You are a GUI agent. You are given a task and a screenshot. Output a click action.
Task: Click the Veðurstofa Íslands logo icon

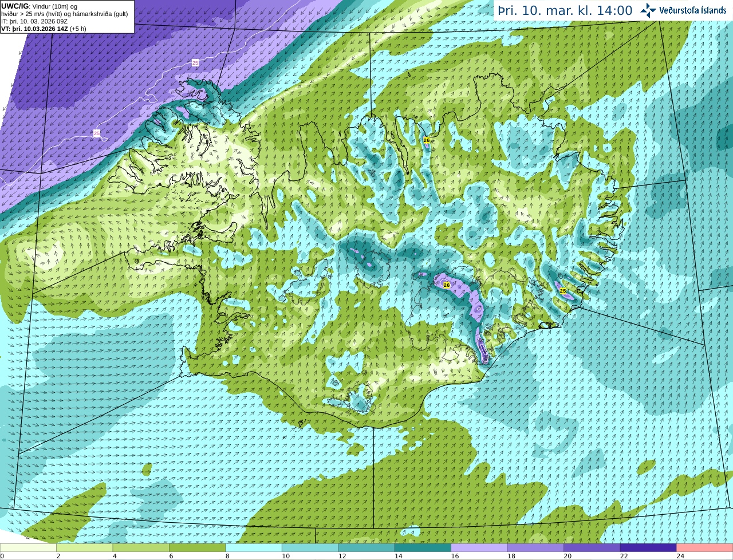point(648,10)
